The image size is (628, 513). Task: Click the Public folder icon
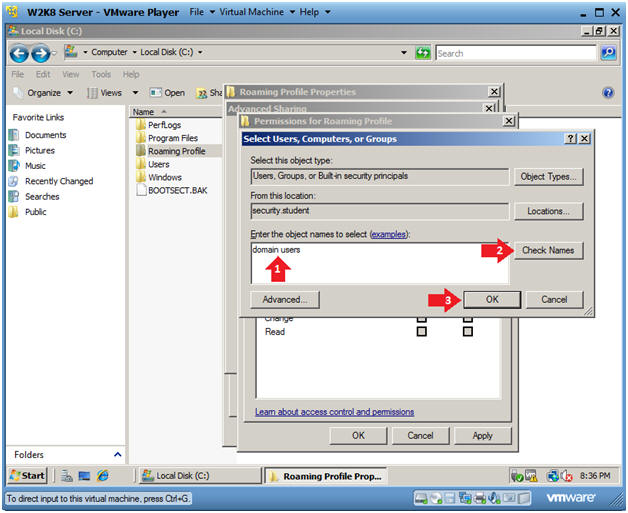[x=13, y=211]
